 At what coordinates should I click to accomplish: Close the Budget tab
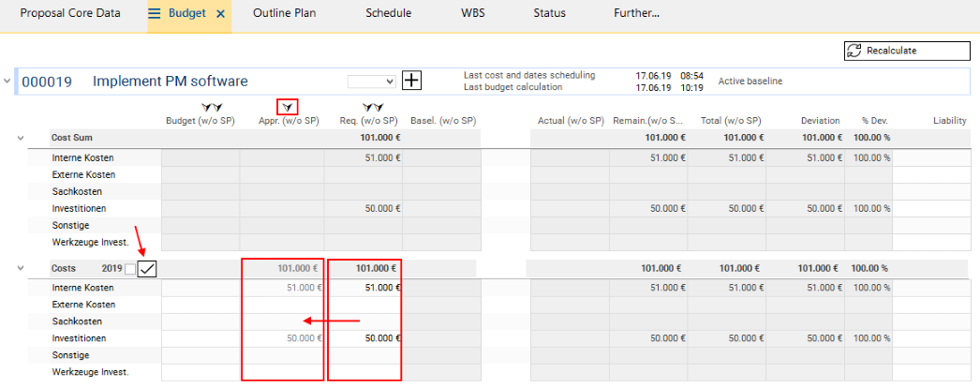tap(220, 14)
